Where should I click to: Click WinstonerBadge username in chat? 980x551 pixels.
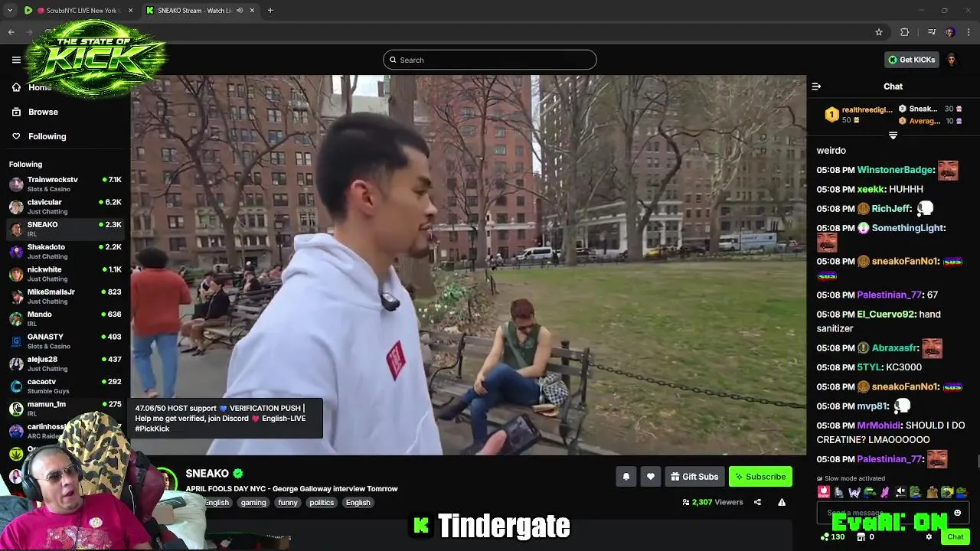[895, 170]
